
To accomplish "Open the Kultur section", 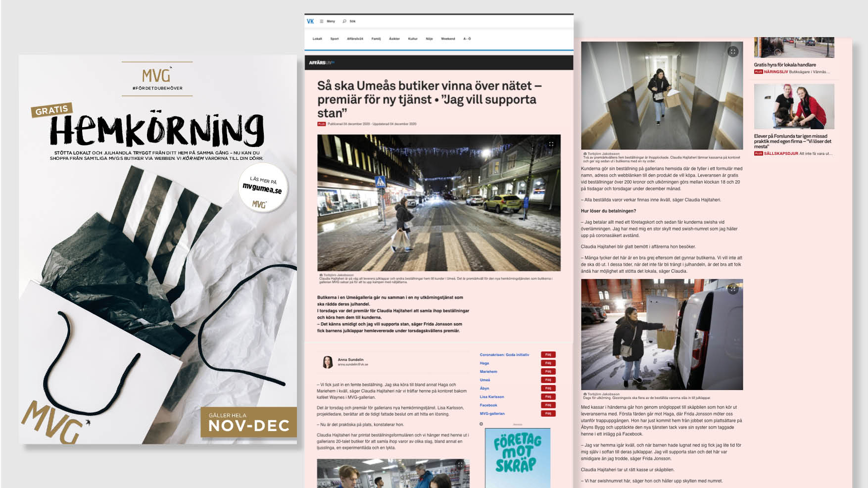I will pyautogui.click(x=413, y=39).
